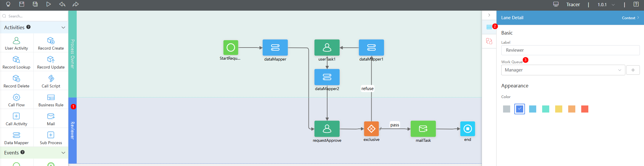Choose the red color swatch
The image size is (644, 166).
click(585, 109)
